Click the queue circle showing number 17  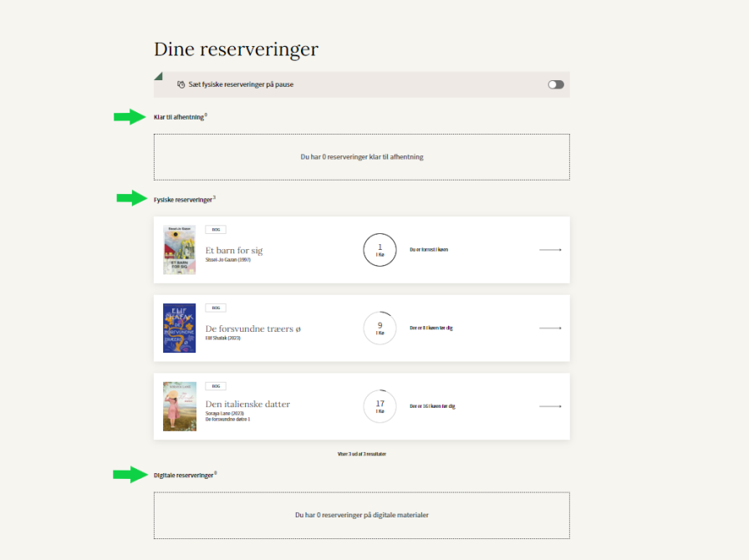(380, 407)
